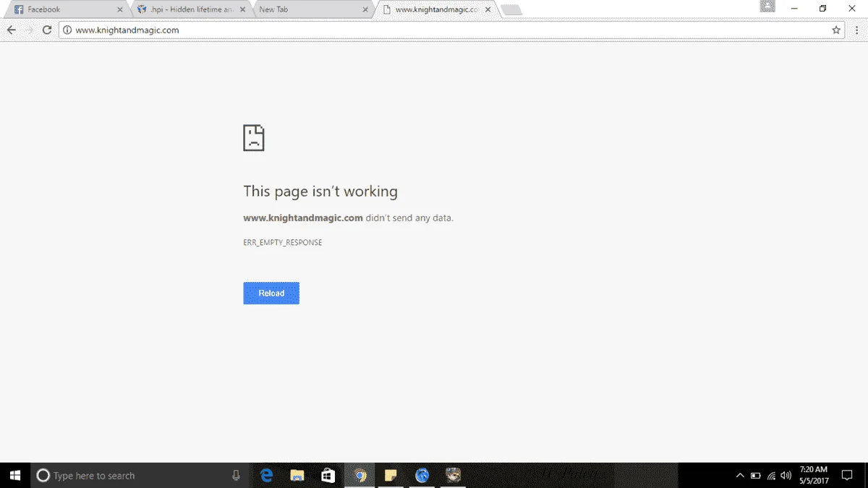This screenshot has width=868, height=488.
Task: Check the battery status icon
Action: 756,476
